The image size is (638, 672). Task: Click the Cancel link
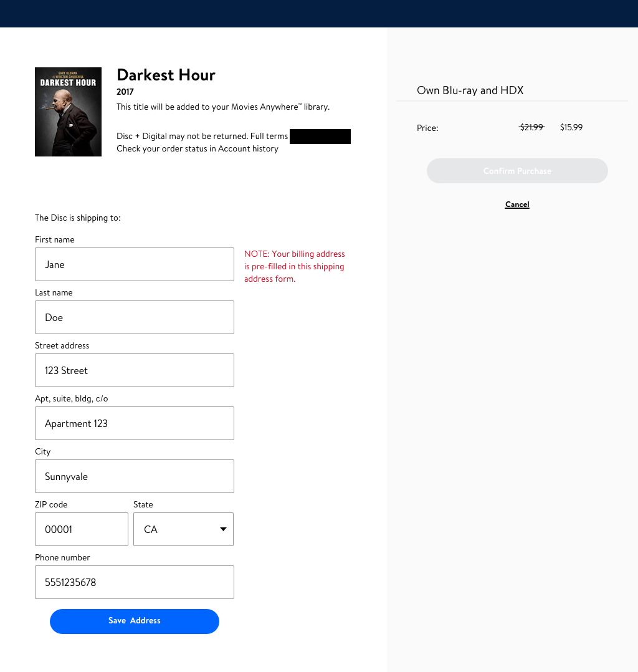517,204
